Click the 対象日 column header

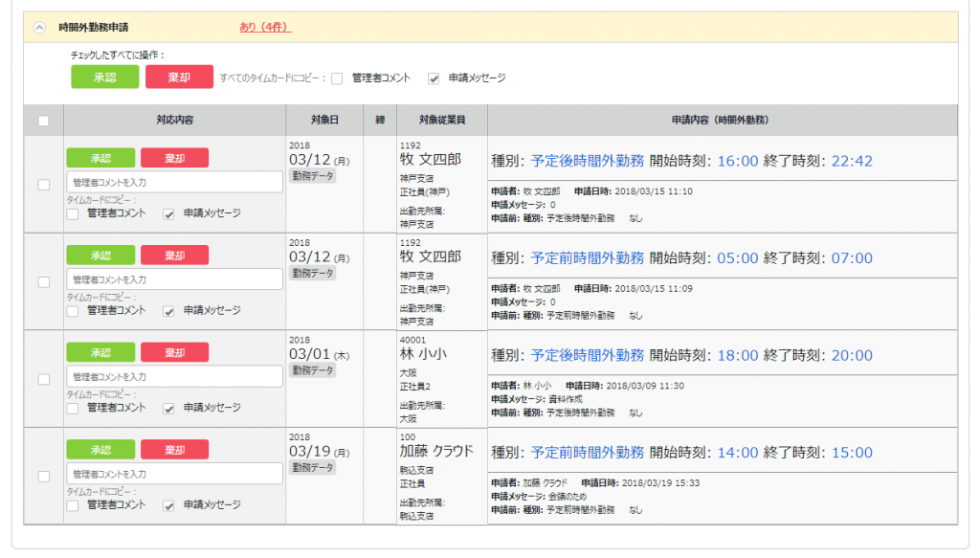tap(324, 120)
